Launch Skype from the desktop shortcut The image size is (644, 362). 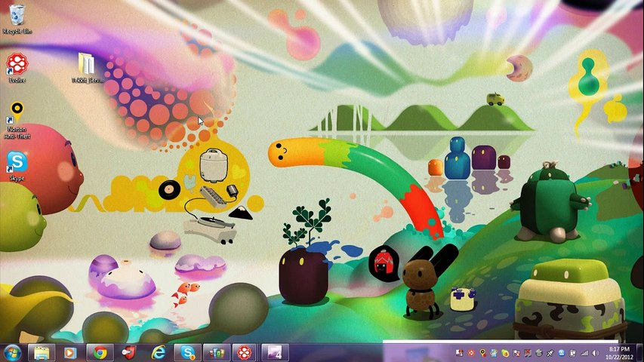17,166
